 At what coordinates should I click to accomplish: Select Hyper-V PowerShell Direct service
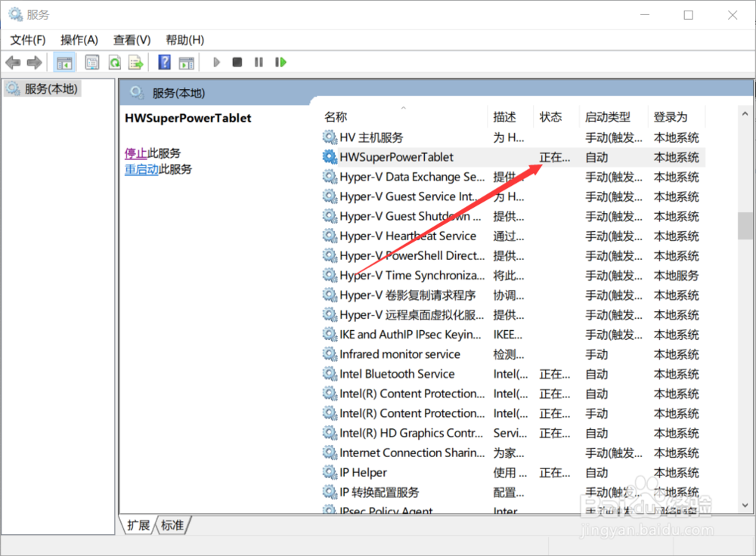(x=513, y=256)
